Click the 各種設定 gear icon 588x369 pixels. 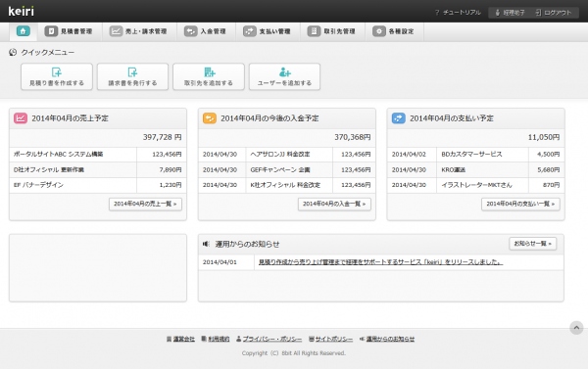[378, 31]
